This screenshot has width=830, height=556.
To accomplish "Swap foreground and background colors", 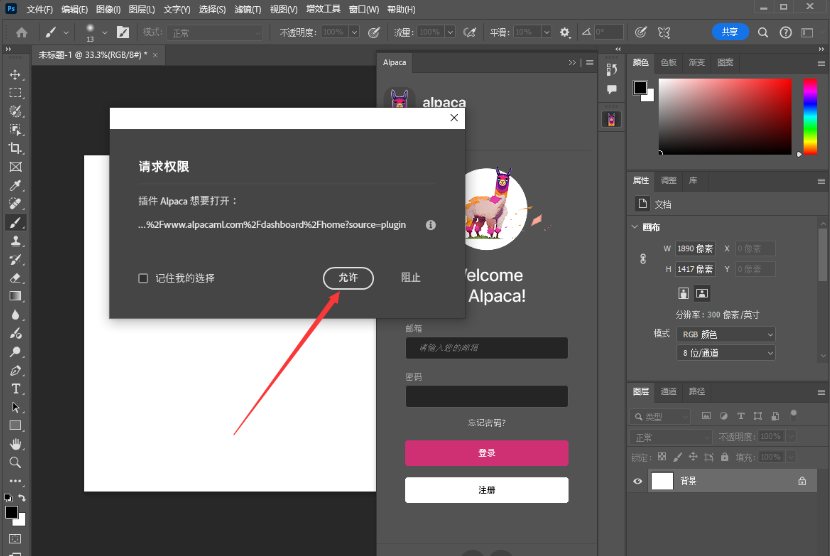I will pyautogui.click(x=22, y=498).
